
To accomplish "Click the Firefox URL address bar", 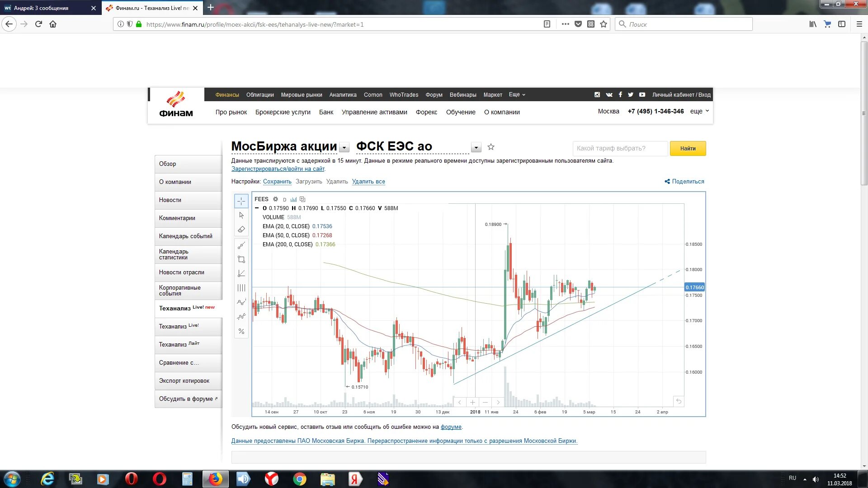I will [344, 24].
